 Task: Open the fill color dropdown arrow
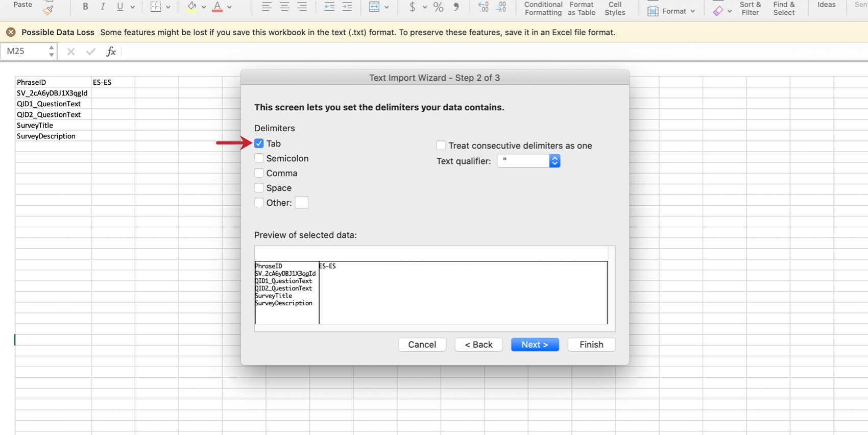pyautogui.click(x=203, y=7)
